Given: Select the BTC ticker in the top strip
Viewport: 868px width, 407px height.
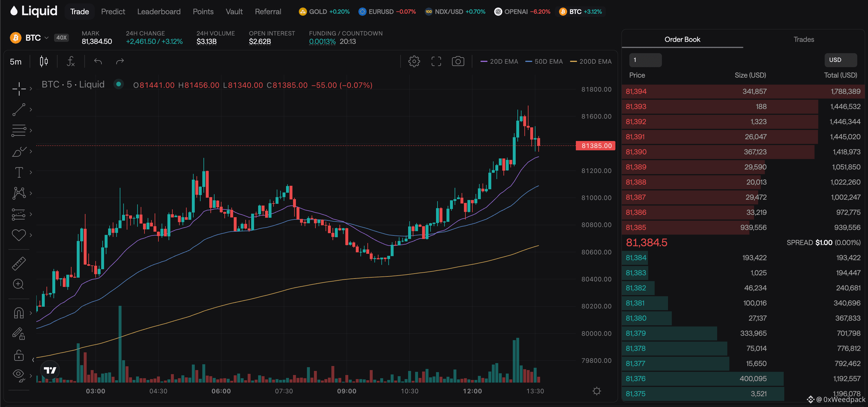Looking at the screenshot, I should coord(580,11).
